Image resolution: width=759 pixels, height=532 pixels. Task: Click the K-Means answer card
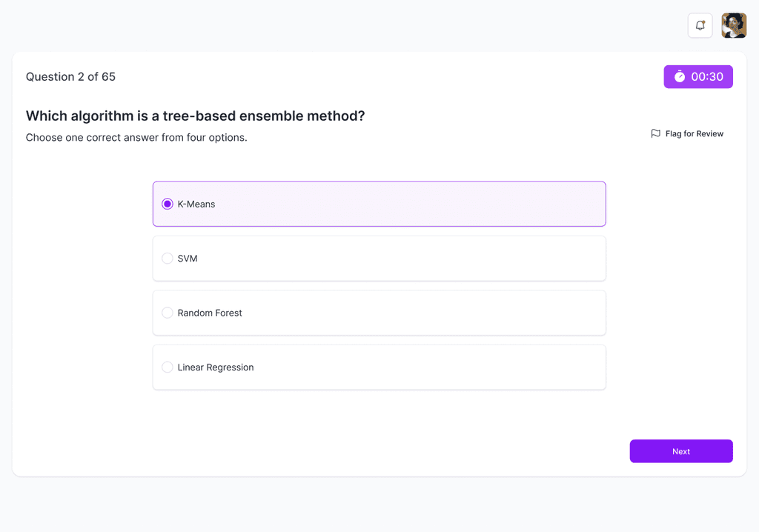click(x=379, y=204)
